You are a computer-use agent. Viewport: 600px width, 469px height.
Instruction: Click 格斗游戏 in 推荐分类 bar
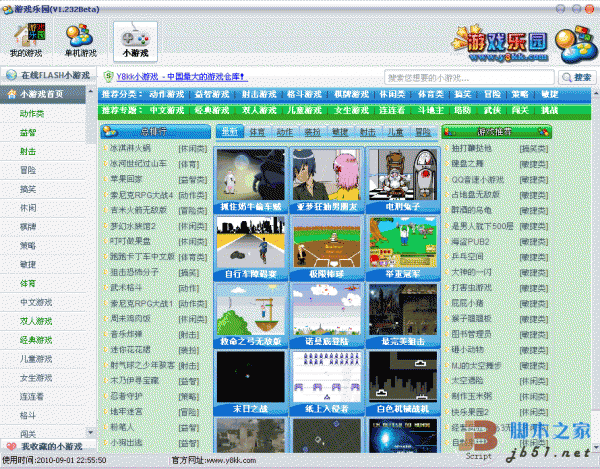point(305,94)
